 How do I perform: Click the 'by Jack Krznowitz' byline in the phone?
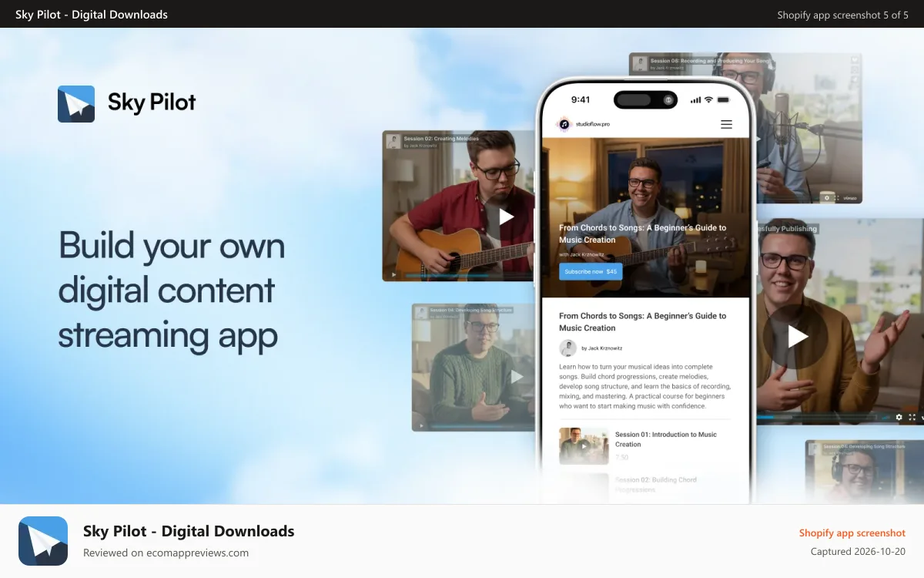tap(601, 348)
